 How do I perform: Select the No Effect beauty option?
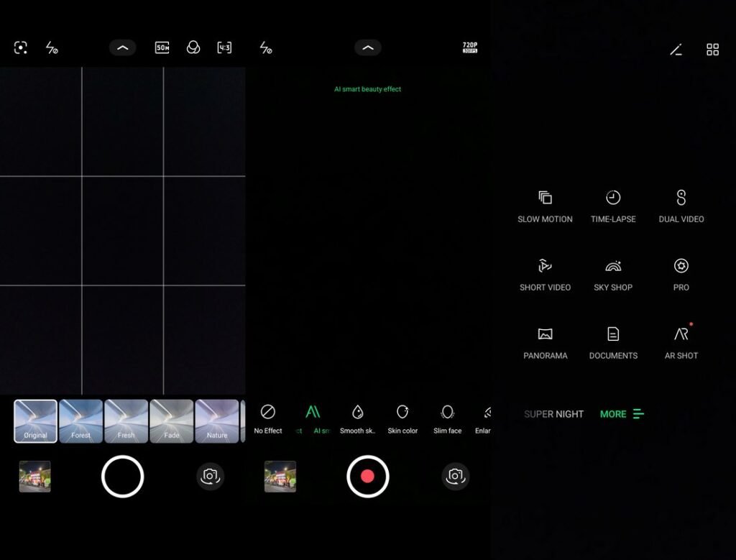click(268, 419)
